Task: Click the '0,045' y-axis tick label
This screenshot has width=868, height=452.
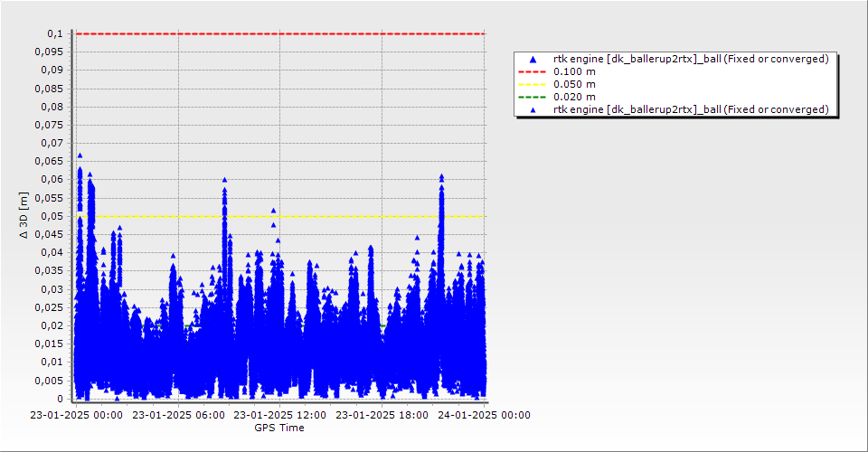Action: (49, 234)
